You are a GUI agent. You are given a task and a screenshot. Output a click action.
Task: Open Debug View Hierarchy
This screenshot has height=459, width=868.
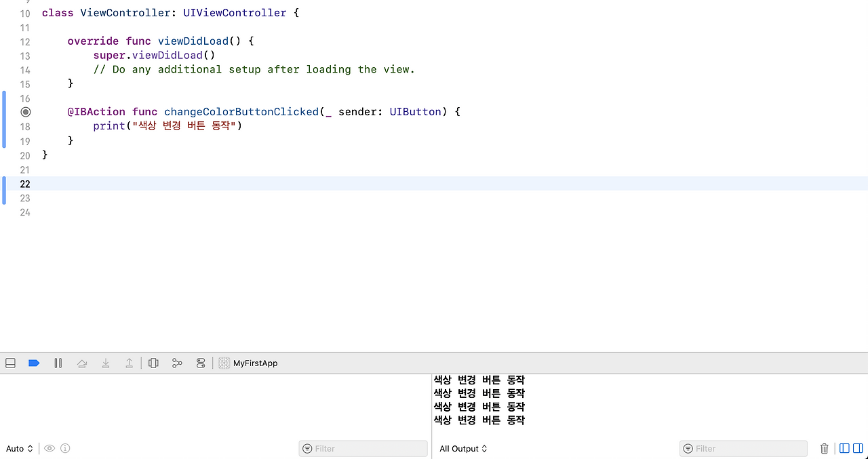pos(153,363)
